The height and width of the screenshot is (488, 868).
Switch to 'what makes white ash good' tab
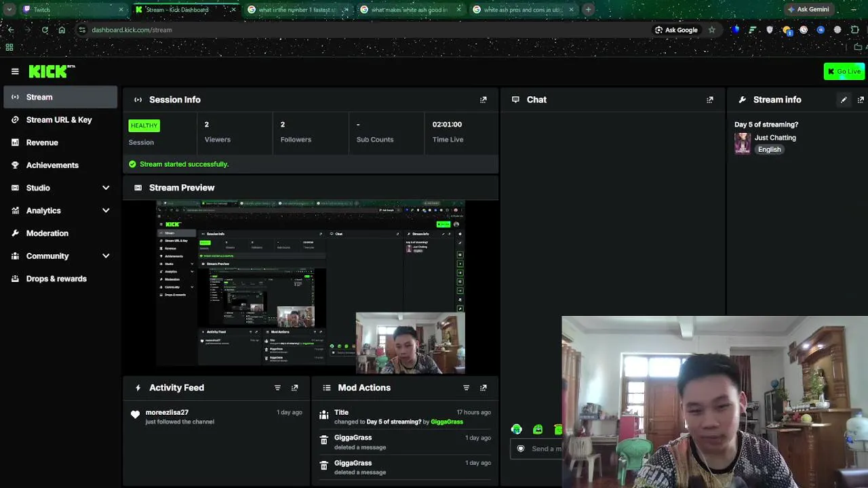410,9
